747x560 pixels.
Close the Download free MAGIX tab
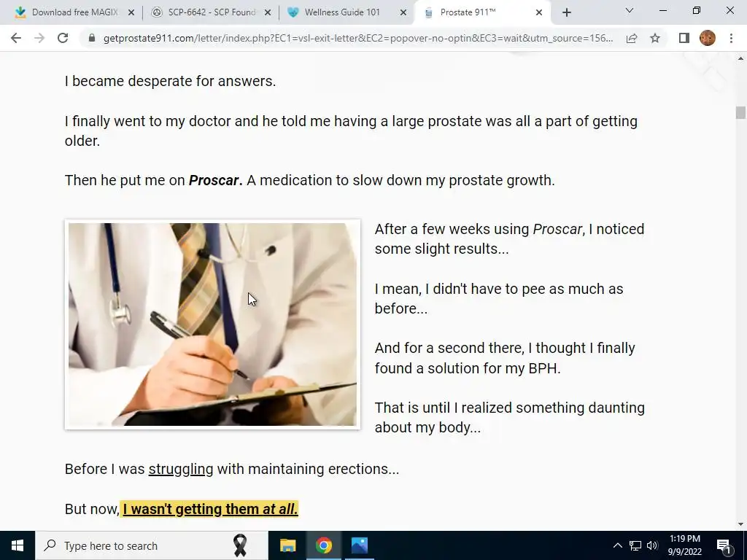pyautogui.click(x=131, y=12)
